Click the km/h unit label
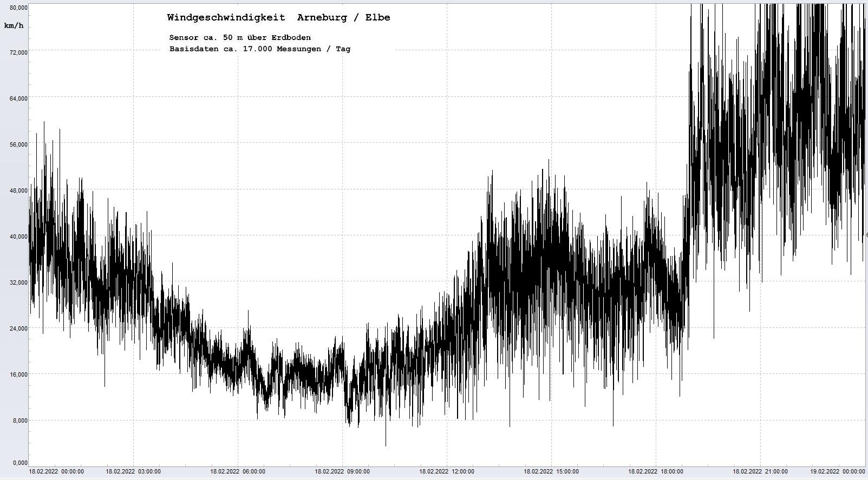868x480 pixels. (14, 26)
